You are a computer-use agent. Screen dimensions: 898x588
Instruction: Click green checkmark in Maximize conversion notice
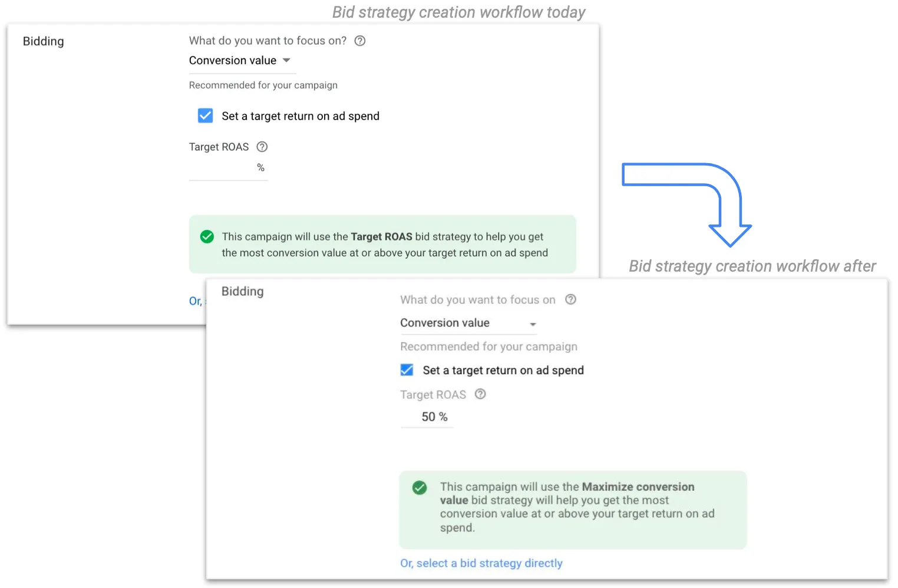420,488
